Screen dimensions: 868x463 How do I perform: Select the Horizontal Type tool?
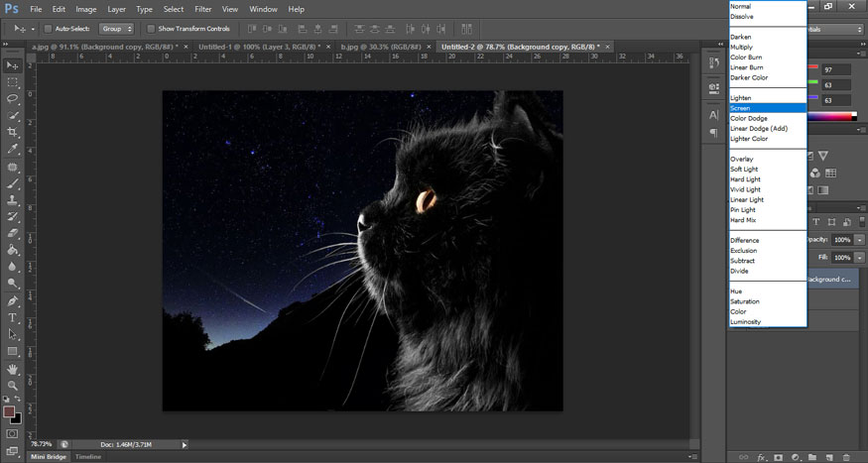[x=12, y=318]
